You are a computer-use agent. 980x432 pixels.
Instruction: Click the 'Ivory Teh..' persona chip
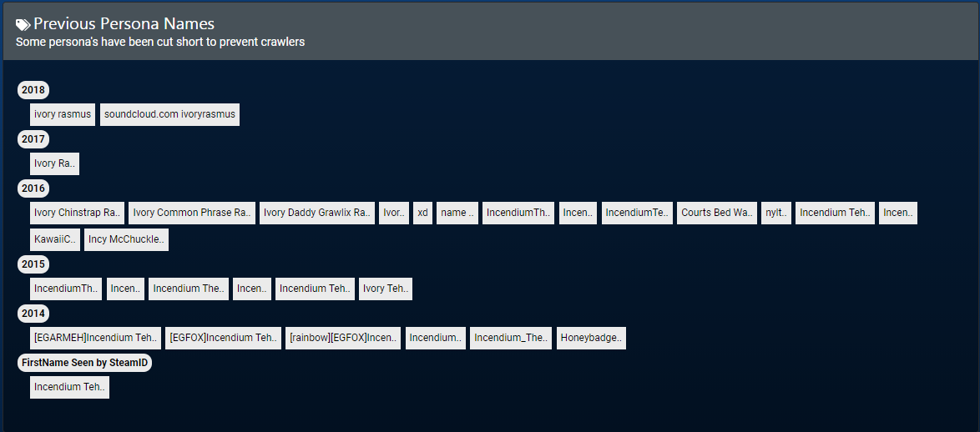coord(385,289)
